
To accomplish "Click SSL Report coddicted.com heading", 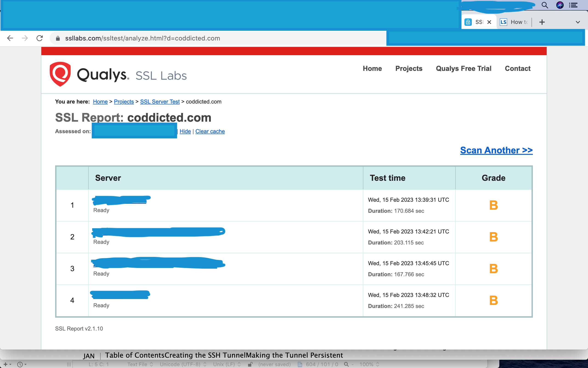I will click(x=133, y=118).
